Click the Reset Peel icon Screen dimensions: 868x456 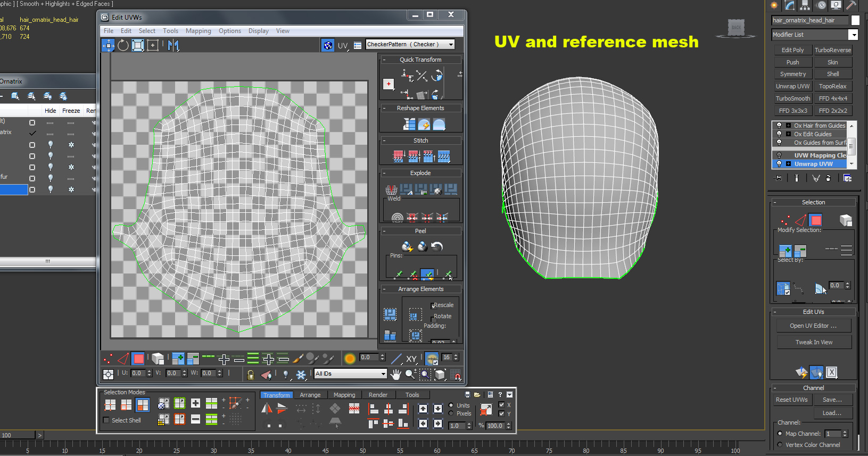(437, 246)
